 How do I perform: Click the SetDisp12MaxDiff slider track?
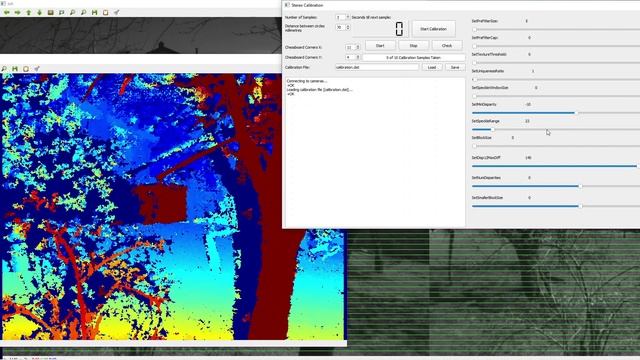[556, 166]
